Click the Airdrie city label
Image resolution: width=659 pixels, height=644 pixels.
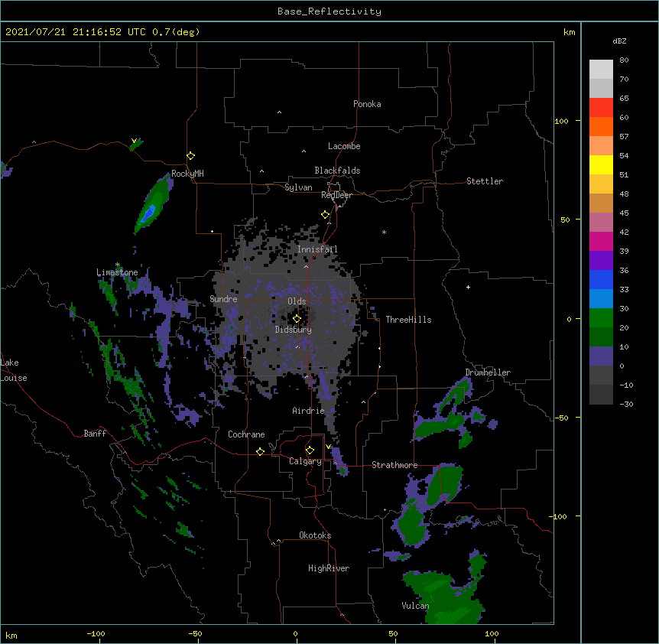click(308, 411)
